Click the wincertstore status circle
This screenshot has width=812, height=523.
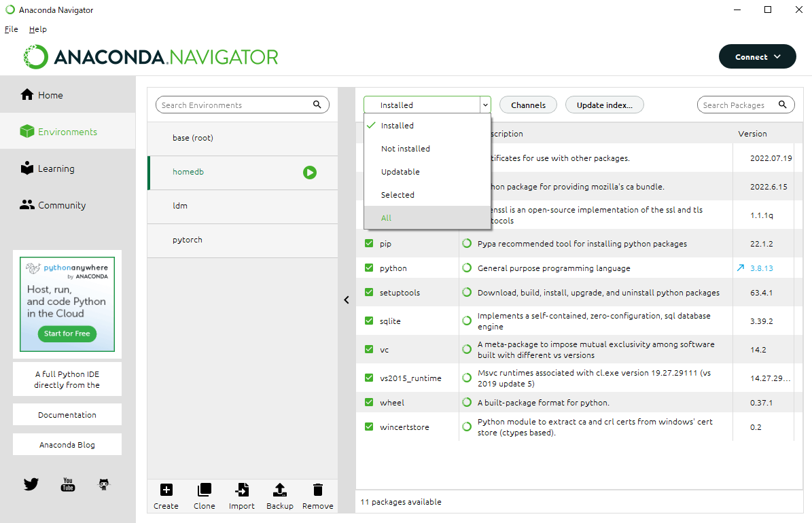point(467,427)
